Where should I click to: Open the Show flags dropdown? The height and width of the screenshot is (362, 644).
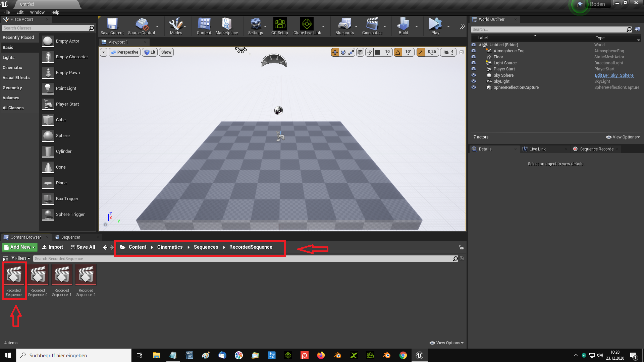(x=166, y=52)
